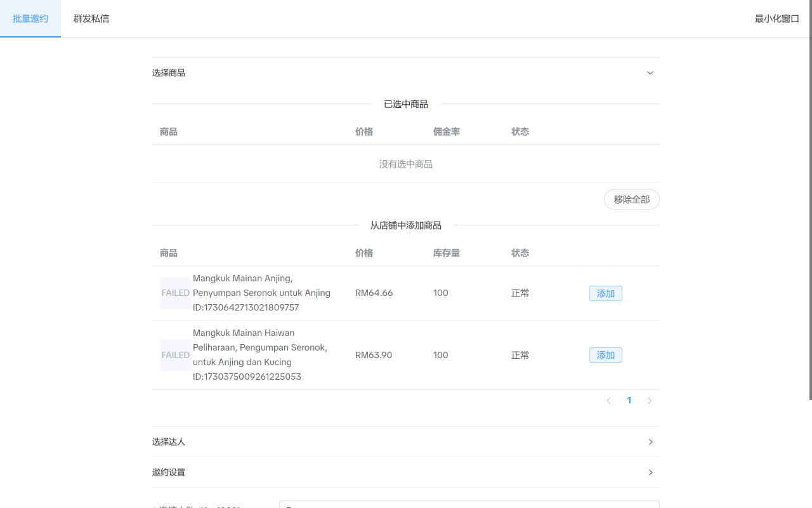Click the 没有选中商品 placeholder area
Screen dimensions: 812x508
[x=406, y=164]
